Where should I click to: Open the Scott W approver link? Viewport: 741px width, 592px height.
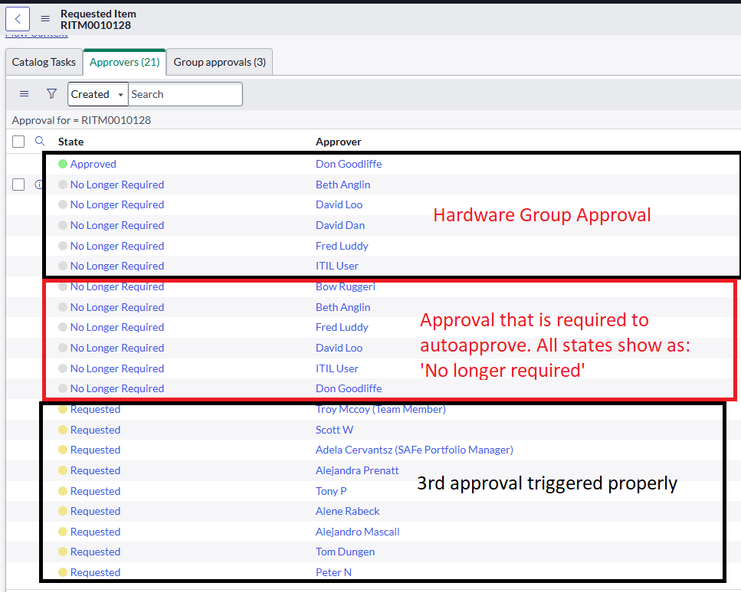click(x=335, y=430)
